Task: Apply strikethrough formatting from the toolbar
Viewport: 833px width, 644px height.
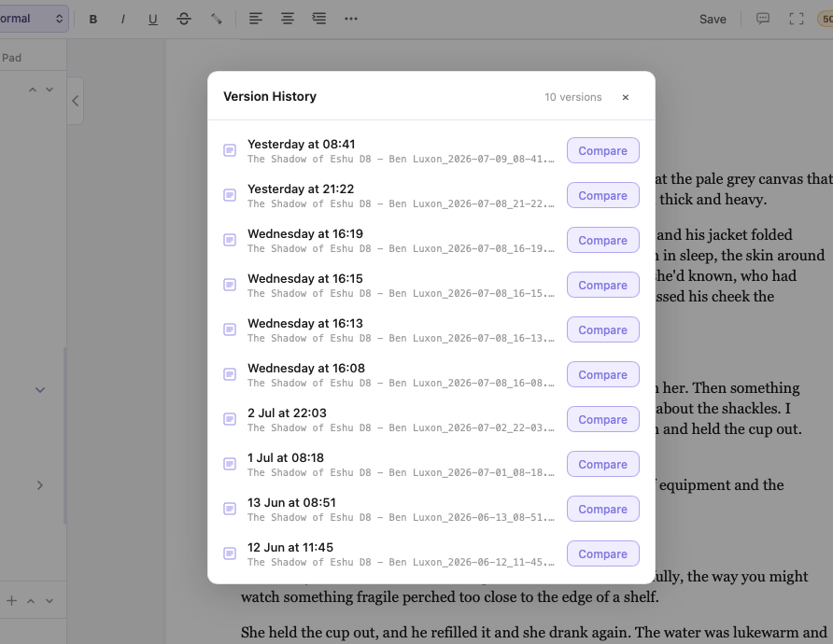Action: pos(184,19)
